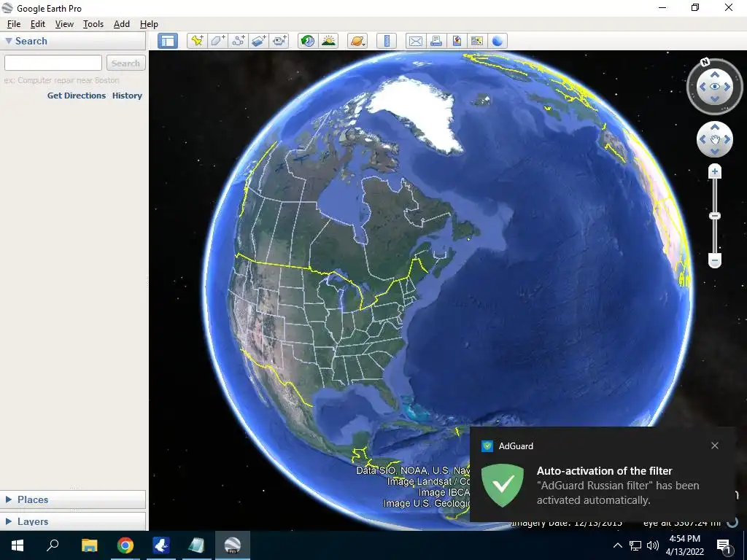
Task: Open the Help menu
Action: click(149, 24)
